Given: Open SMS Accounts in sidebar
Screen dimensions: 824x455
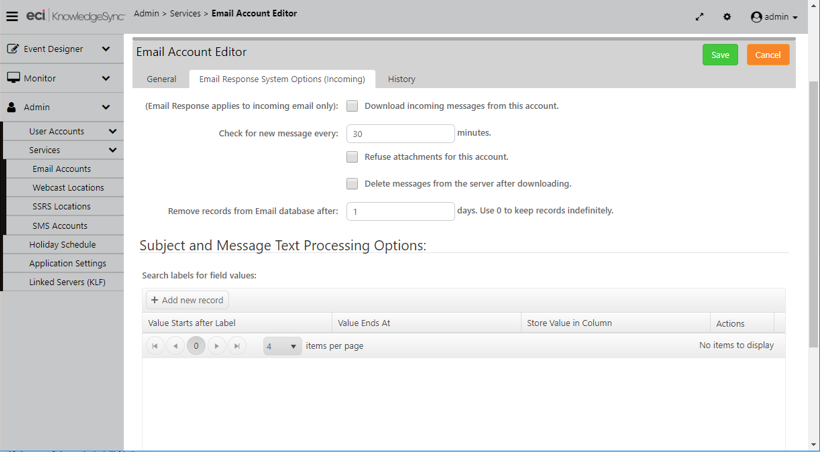Looking at the screenshot, I should click(60, 226).
